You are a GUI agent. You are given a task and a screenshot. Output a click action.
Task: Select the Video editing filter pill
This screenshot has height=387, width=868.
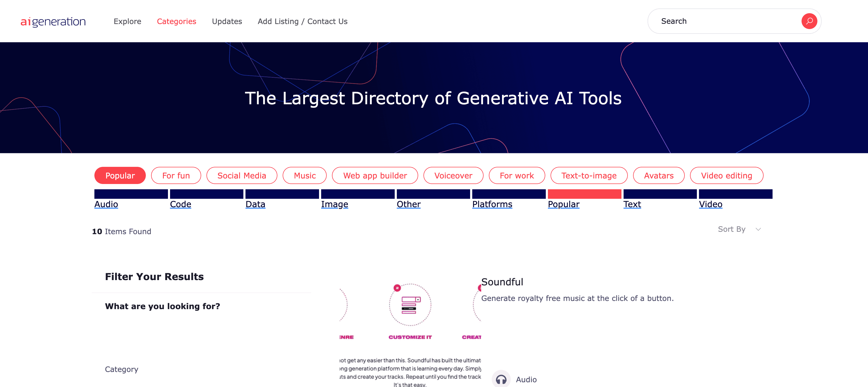click(726, 176)
